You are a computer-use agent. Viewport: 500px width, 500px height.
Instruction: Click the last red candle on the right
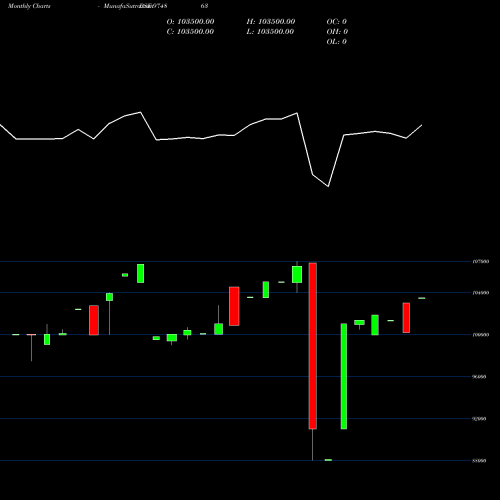point(406,318)
